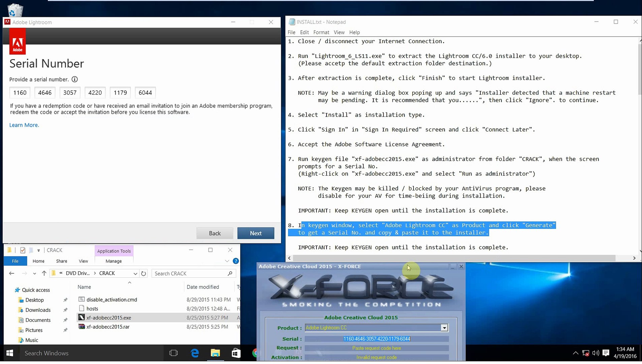Select the xf-adobecc2015.rar file

(x=108, y=327)
